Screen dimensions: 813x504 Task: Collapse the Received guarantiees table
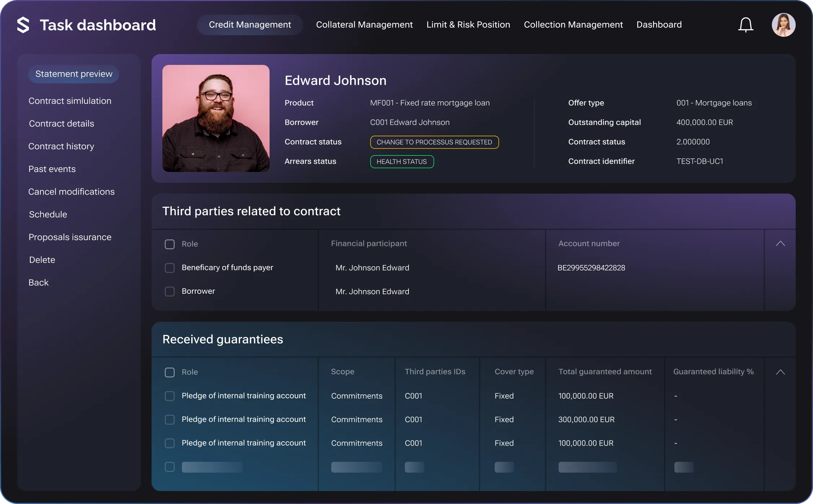click(780, 372)
